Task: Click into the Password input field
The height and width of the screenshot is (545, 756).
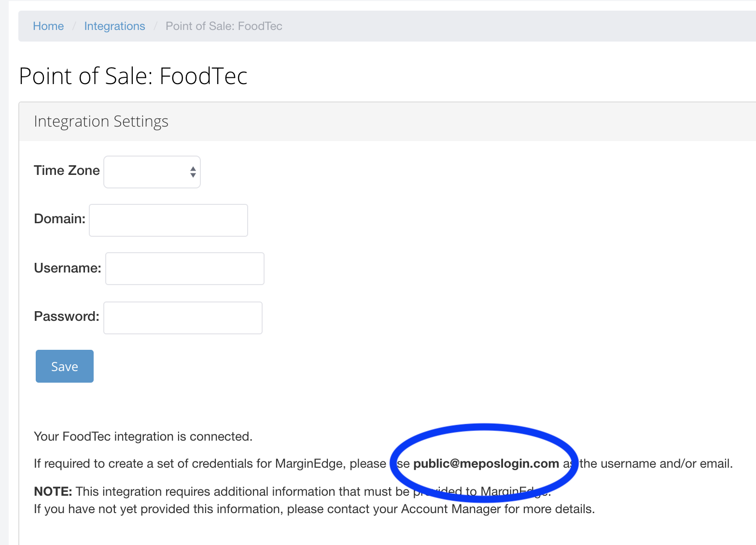Action: (x=182, y=317)
